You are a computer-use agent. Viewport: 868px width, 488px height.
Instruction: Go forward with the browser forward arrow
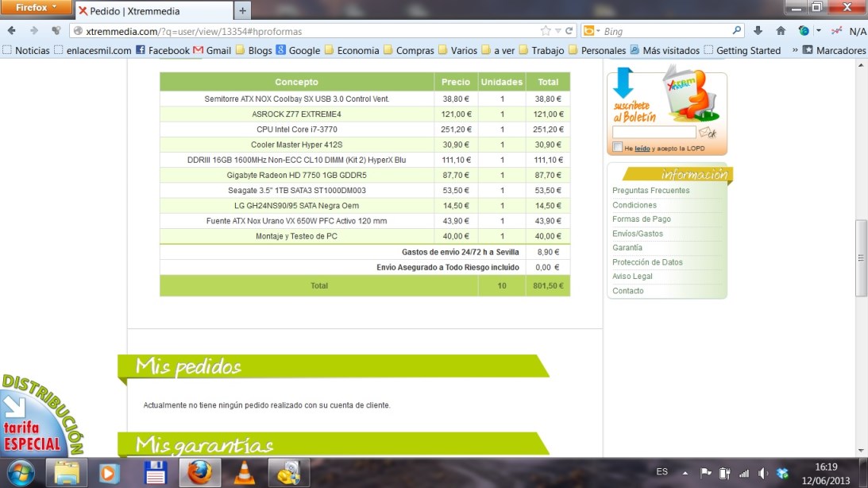(34, 31)
